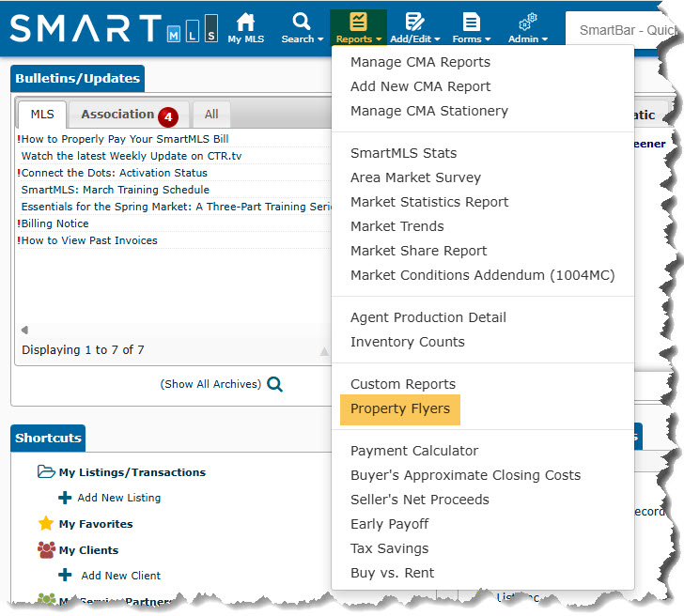The height and width of the screenshot is (616, 684).
Task: Click the SmartMLS logo
Action: click(x=114, y=28)
